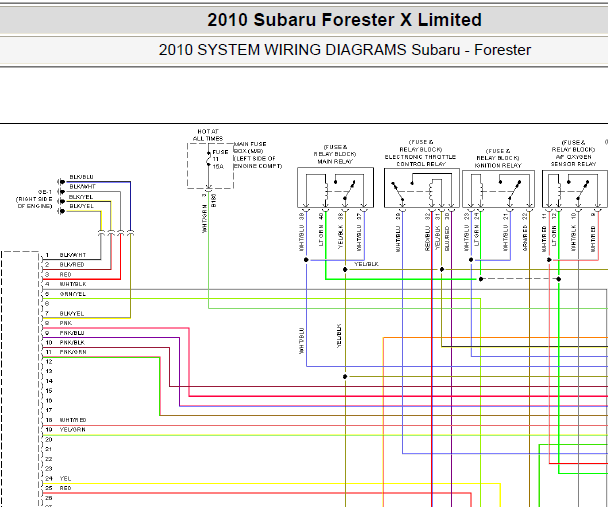
Task: Click the main relay schematic symbol box
Action: 335,188
